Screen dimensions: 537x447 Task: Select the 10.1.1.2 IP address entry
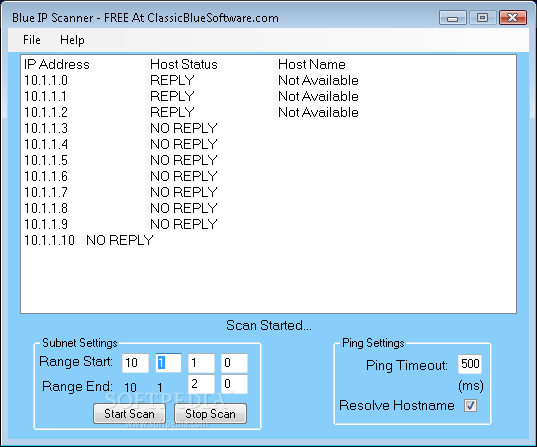[x=46, y=112]
